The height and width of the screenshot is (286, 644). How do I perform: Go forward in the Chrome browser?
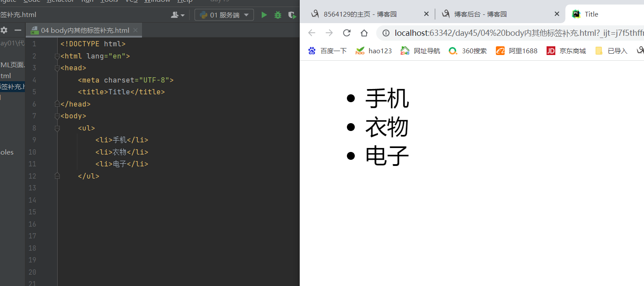329,33
